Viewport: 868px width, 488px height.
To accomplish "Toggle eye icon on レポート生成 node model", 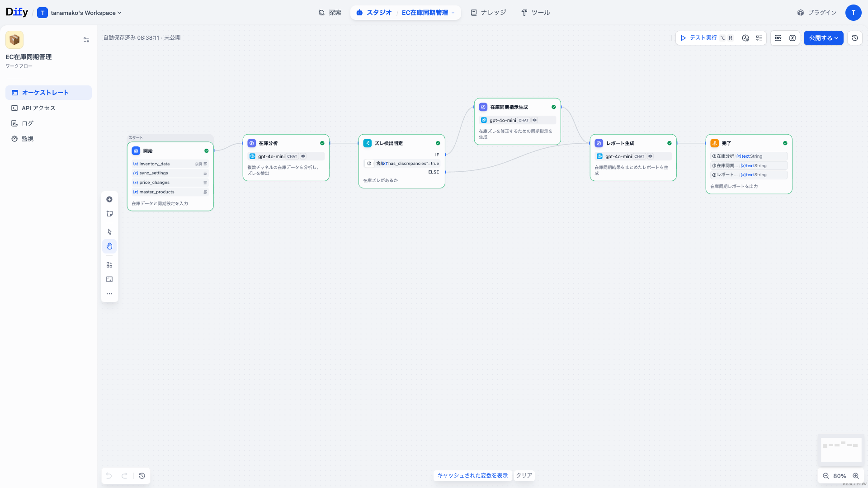I will [x=651, y=156].
